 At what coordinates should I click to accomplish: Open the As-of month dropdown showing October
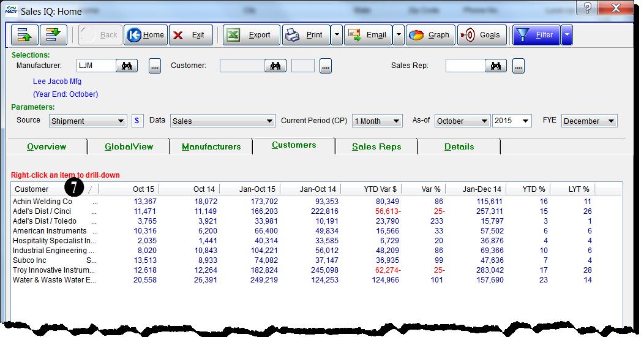[462, 121]
